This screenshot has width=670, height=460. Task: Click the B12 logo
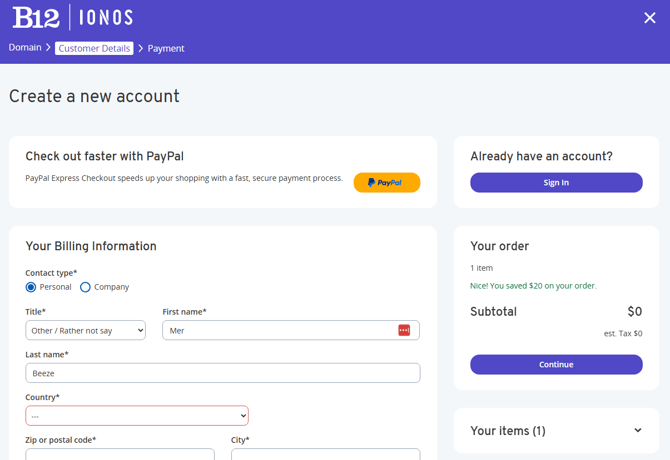pyautogui.click(x=36, y=18)
